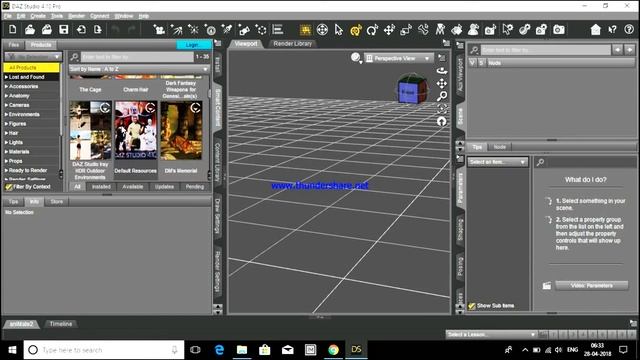This screenshot has height=360, width=640.
Task: Open the Window menu
Action: pos(124,16)
